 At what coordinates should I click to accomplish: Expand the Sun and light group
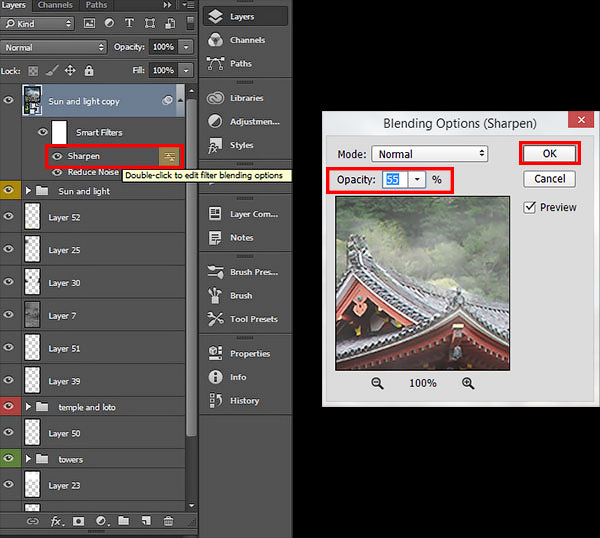pos(28,190)
